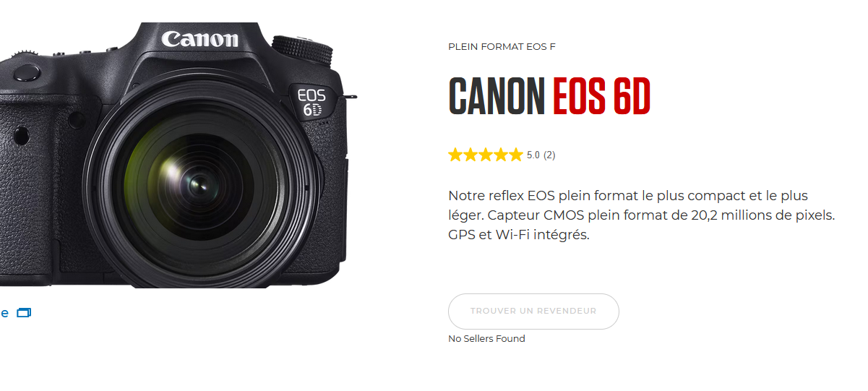Click the white Canon logo on camera
The height and width of the screenshot is (391, 868).
199,38
